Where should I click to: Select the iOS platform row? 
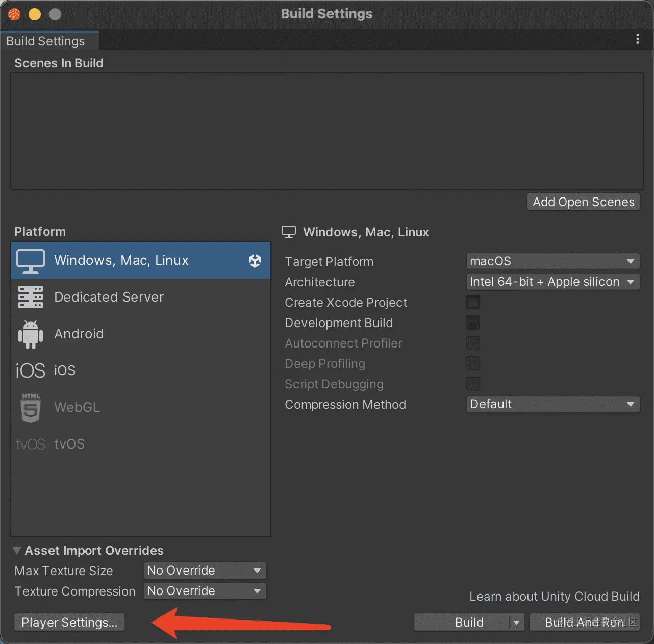click(x=141, y=370)
